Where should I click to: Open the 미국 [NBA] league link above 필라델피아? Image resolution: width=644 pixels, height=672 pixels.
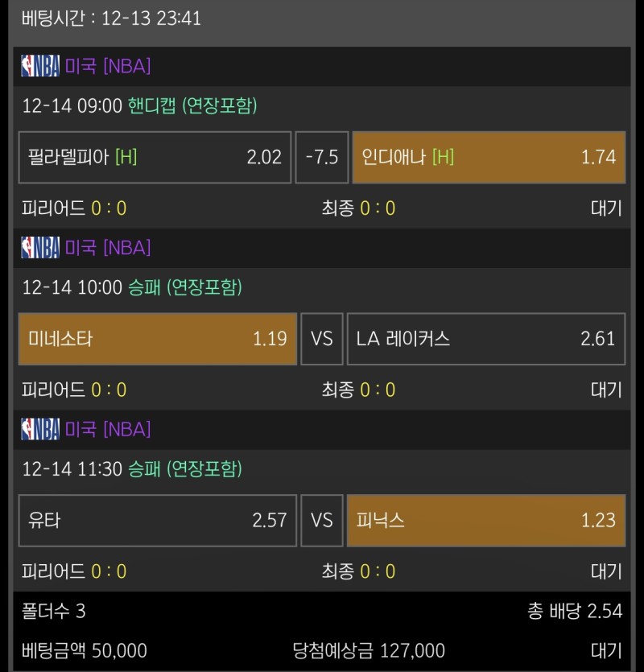click(107, 66)
